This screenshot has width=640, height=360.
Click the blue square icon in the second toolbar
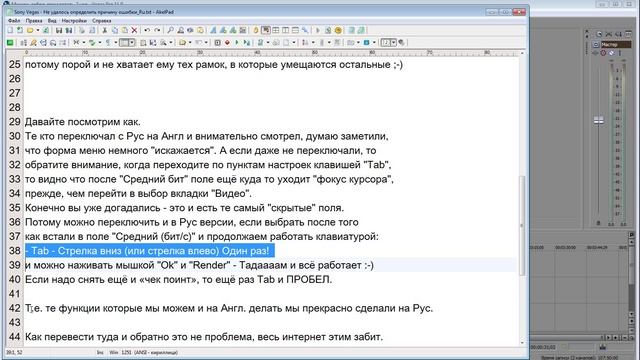click(367, 42)
